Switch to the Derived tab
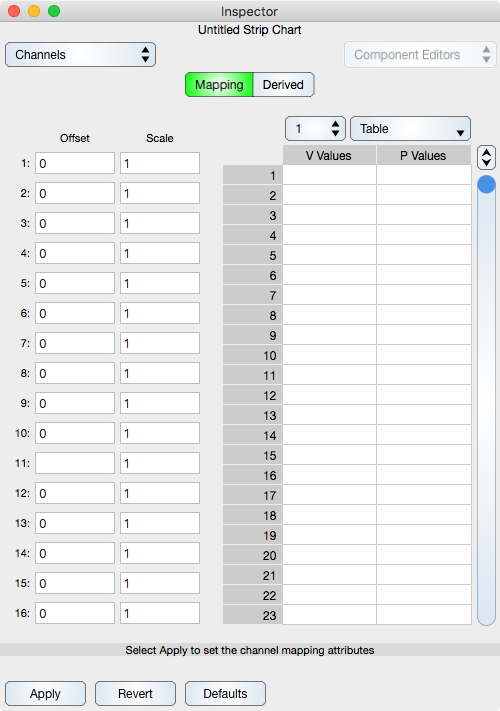Viewport: 500px width, 711px height. click(x=283, y=85)
